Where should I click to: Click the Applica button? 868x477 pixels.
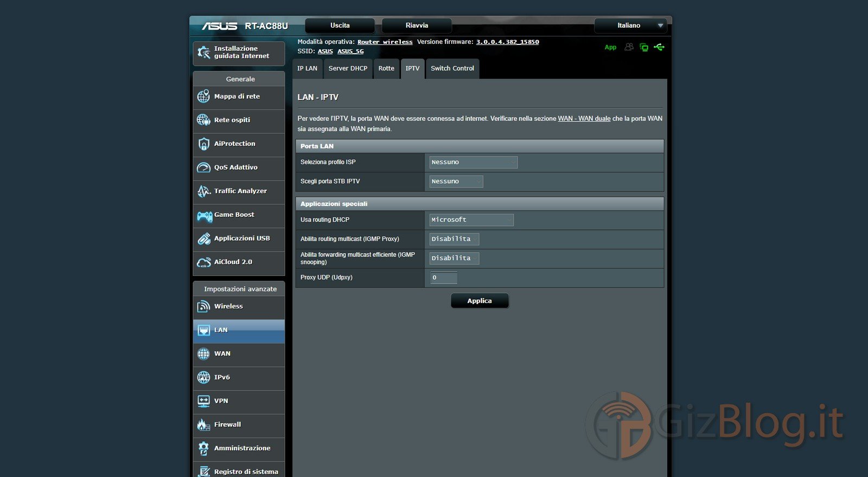click(x=480, y=301)
